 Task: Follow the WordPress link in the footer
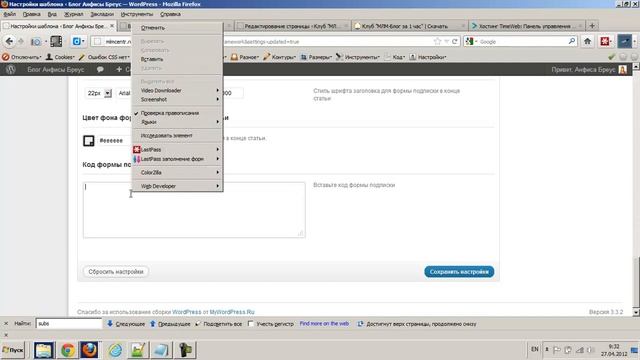187,312
